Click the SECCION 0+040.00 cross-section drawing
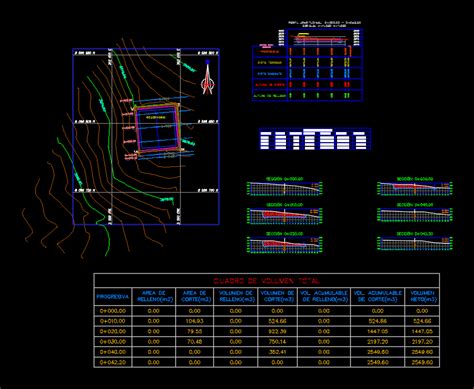The width and height of the screenshot is (474, 389). click(x=415, y=215)
